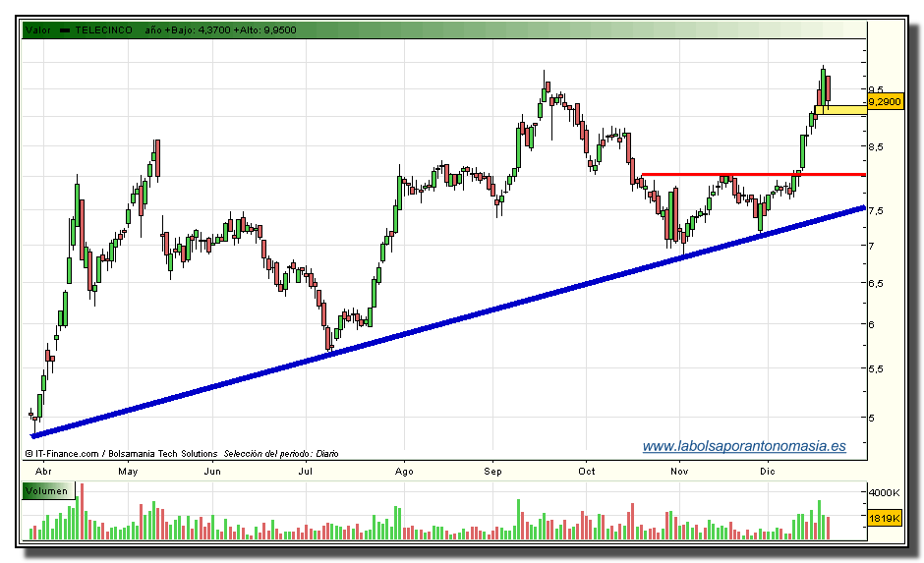Click the 4000K volume axis label
This screenshot has height=563, width=924.
(883, 493)
